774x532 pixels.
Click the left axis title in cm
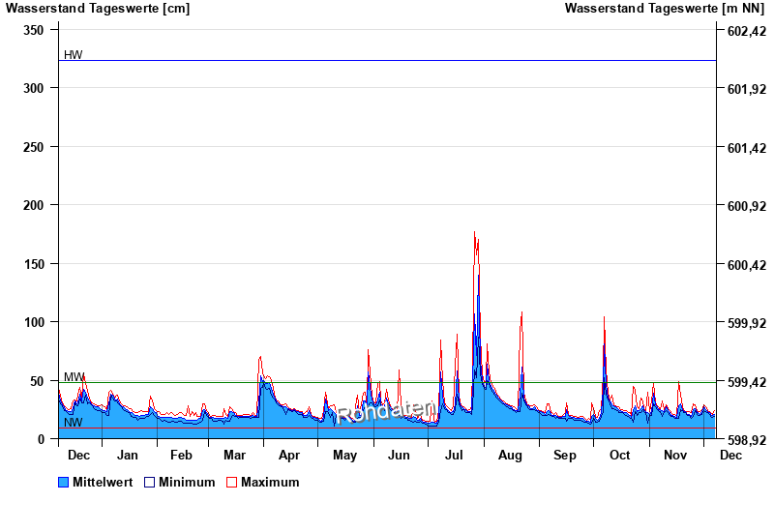click(x=98, y=9)
